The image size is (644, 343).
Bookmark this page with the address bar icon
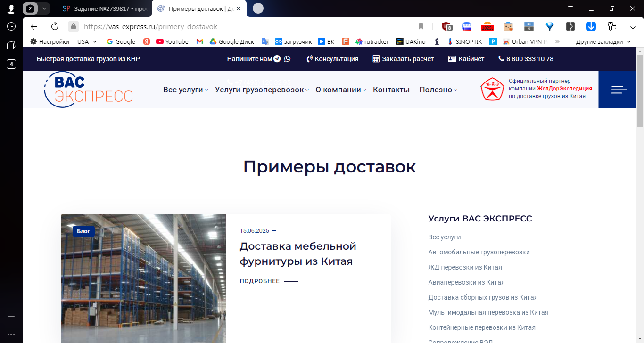pos(421,26)
